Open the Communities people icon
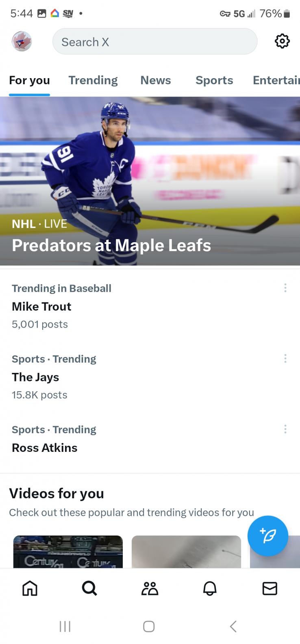This screenshot has width=300, height=644. [x=150, y=588]
